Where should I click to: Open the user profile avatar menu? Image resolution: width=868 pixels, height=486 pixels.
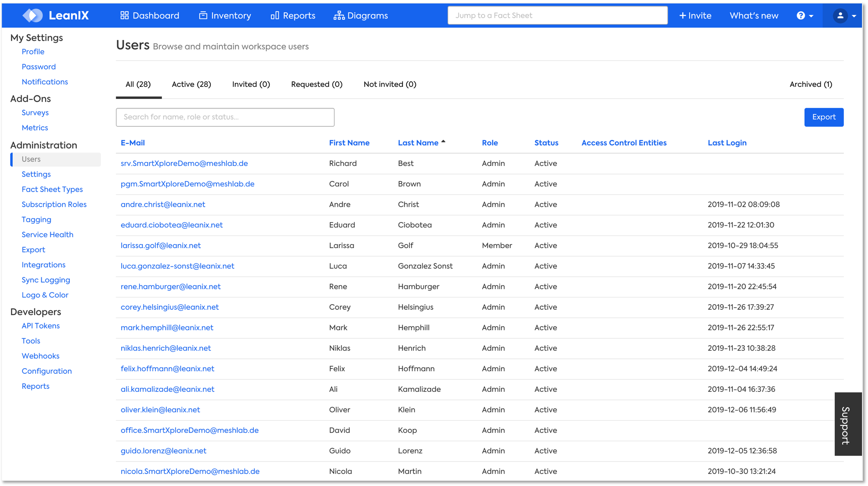[x=843, y=15]
